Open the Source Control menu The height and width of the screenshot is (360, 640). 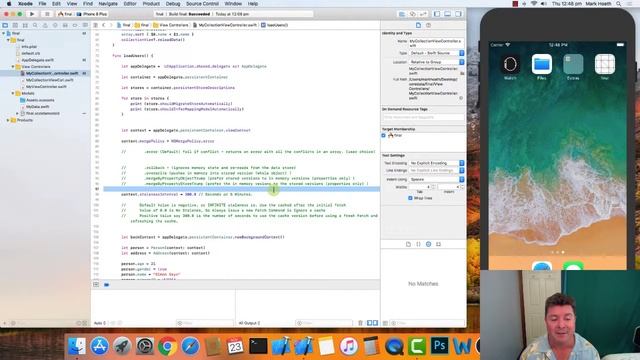point(202,4)
